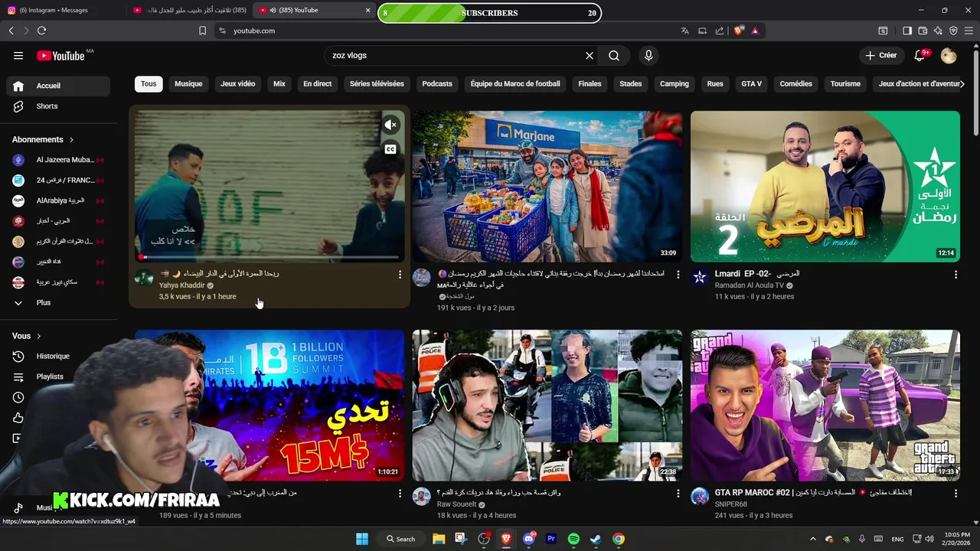Open the Marjane supermarket video thumbnail
Viewport: 980px width, 551px height.
(x=547, y=187)
